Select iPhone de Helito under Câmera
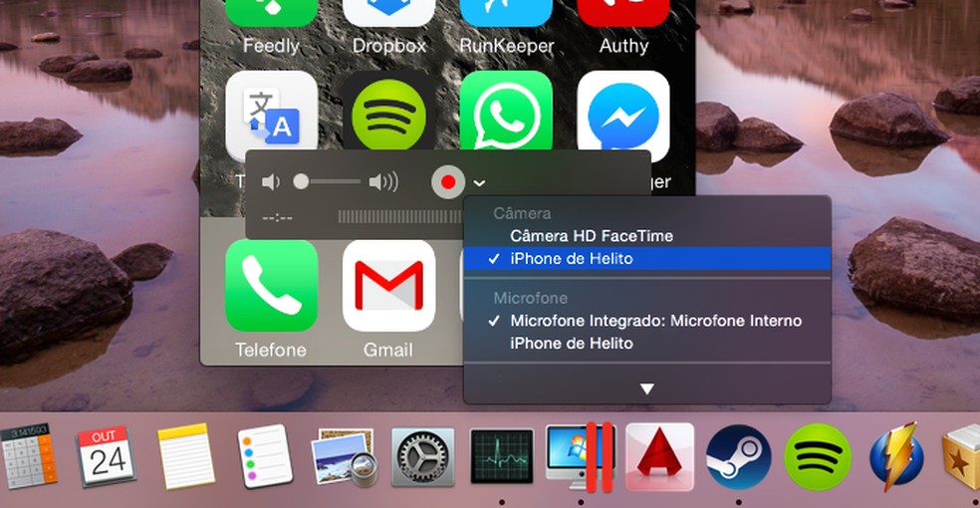The width and height of the screenshot is (980, 508). coord(647,258)
